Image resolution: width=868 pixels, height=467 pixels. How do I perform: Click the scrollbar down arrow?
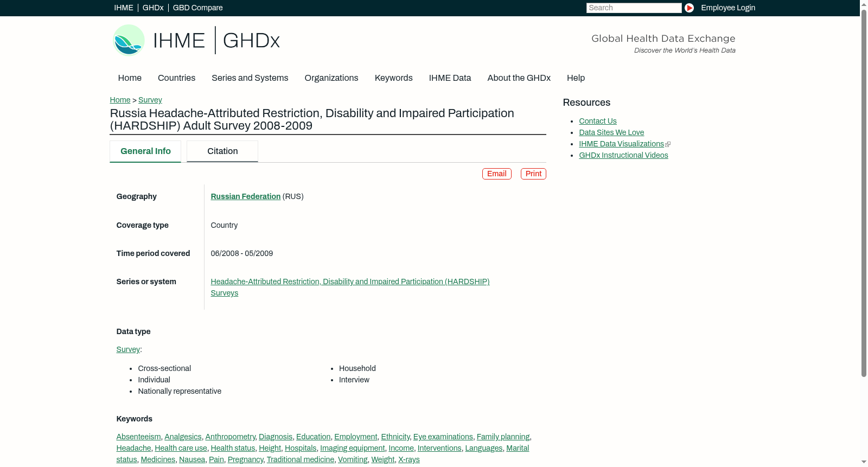(x=864, y=462)
